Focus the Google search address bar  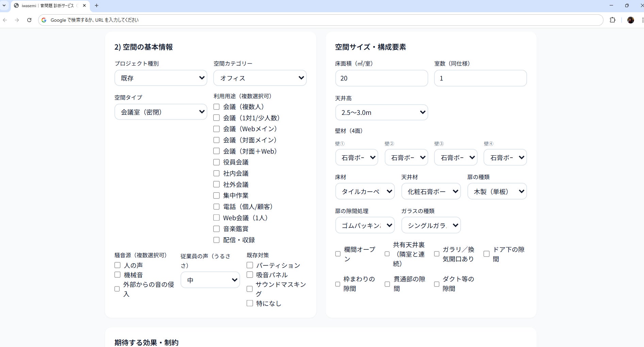[320, 20]
